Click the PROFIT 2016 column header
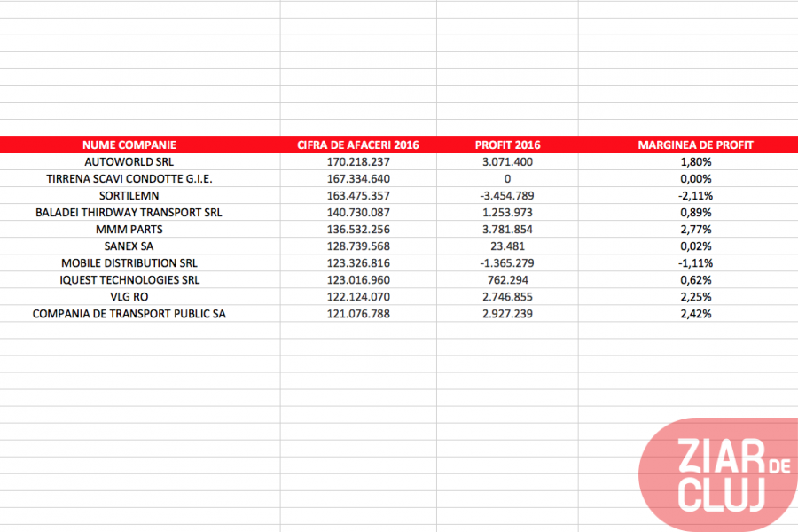 coord(507,145)
